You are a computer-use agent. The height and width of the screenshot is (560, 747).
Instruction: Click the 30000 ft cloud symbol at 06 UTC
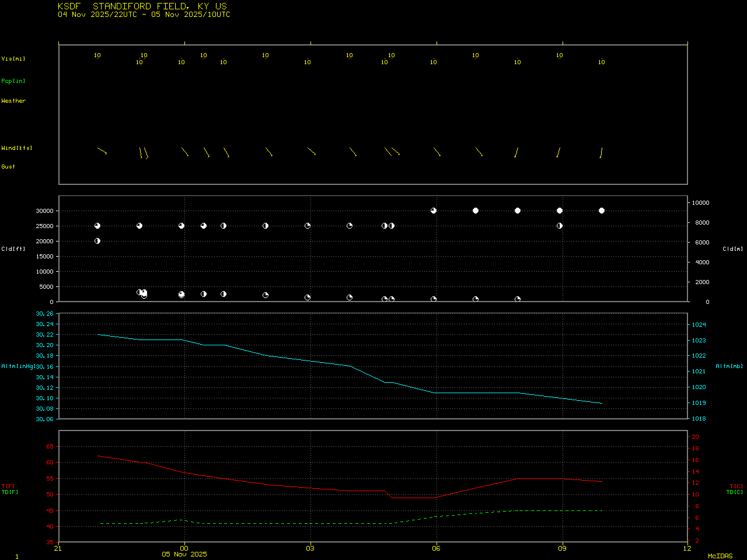434,211
